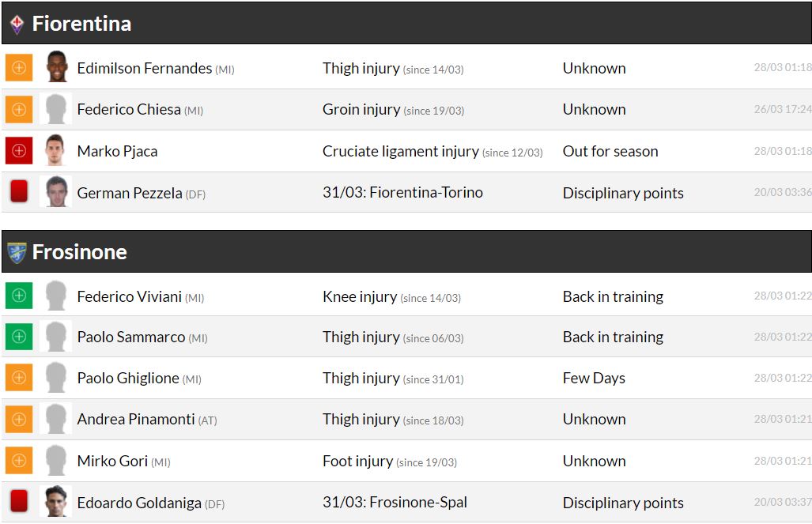Open the Frosinone-Spal match link

[395, 503]
